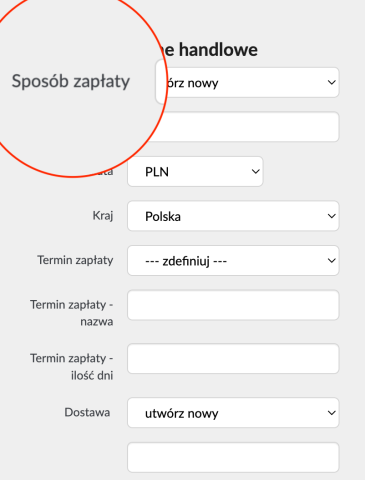Click the handlowe section heading
The image size is (365, 480).
click(x=218, y=50)
